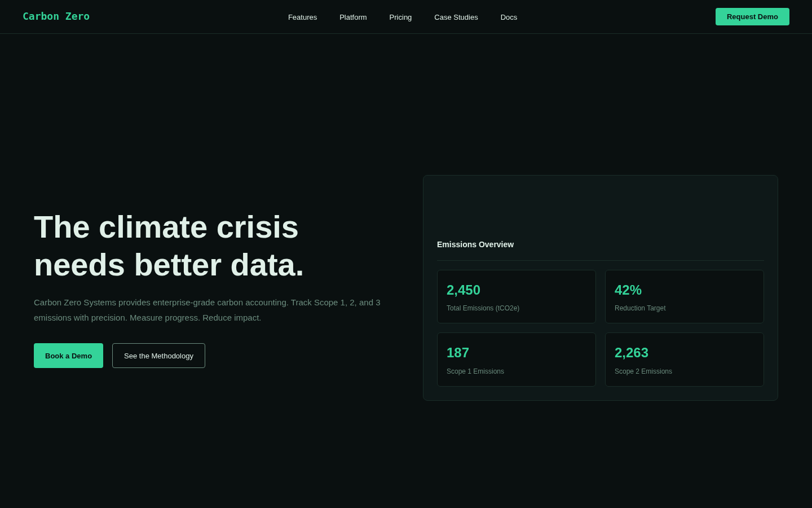Click the 2,263 Scope 2 value
812x508 pixels.
pyautogui.click(x=632, y=353)
